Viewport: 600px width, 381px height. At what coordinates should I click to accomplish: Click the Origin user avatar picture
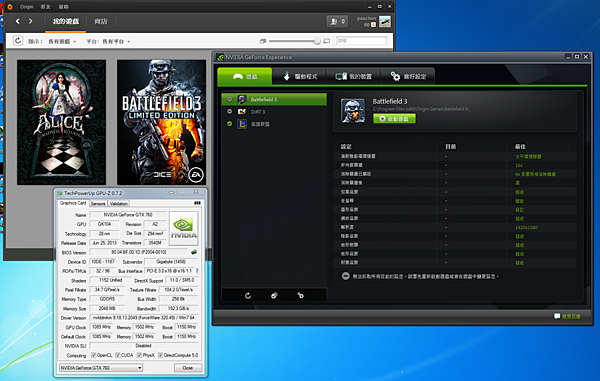click(385, 21)
